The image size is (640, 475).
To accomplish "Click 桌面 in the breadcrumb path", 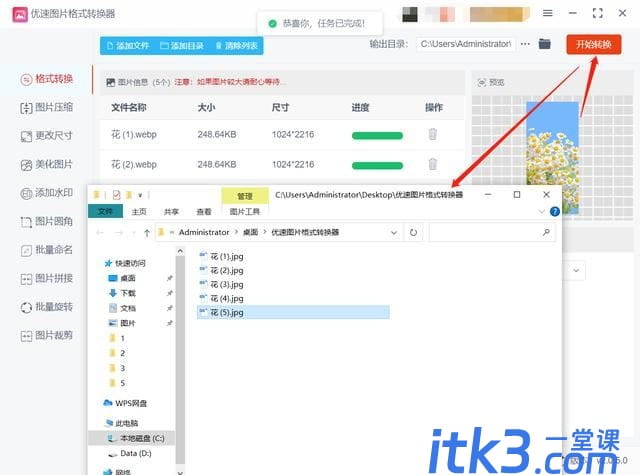I will [x=250, y=232].
